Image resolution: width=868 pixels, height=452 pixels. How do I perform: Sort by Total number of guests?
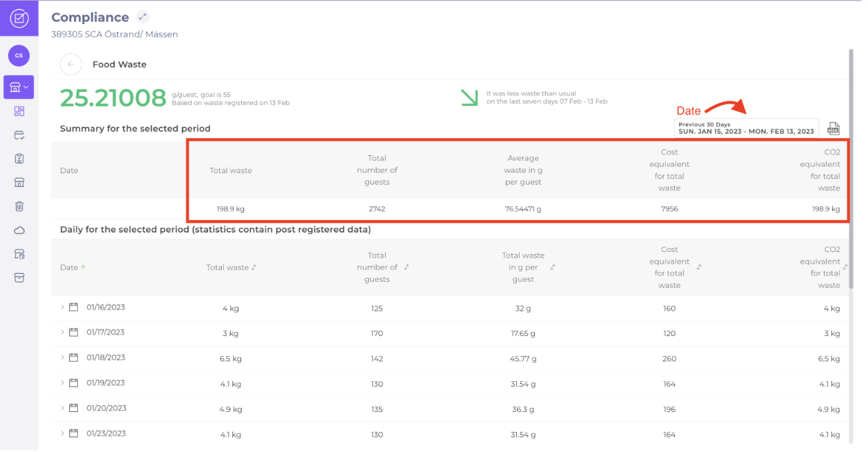pyautogui.click(x=406, y=267)
